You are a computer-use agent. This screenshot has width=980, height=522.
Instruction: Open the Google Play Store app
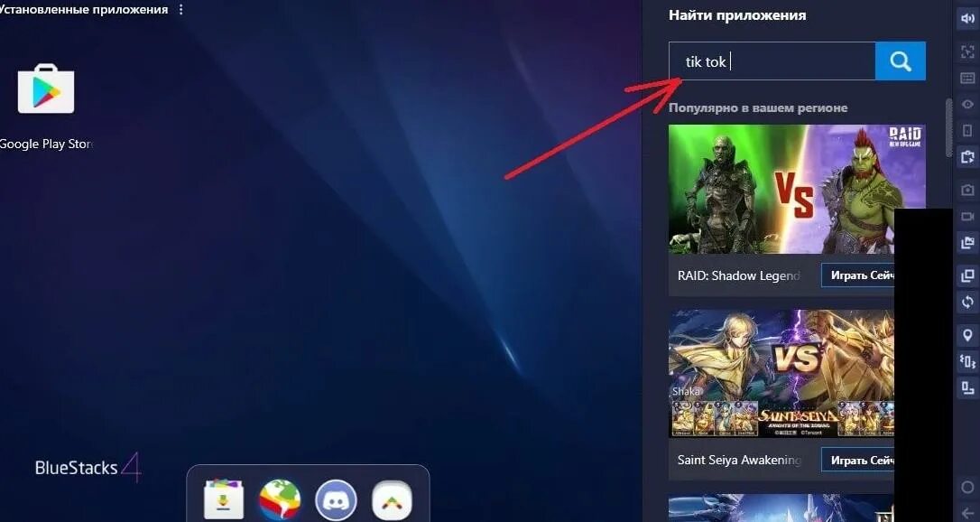(x=46, y=89)
